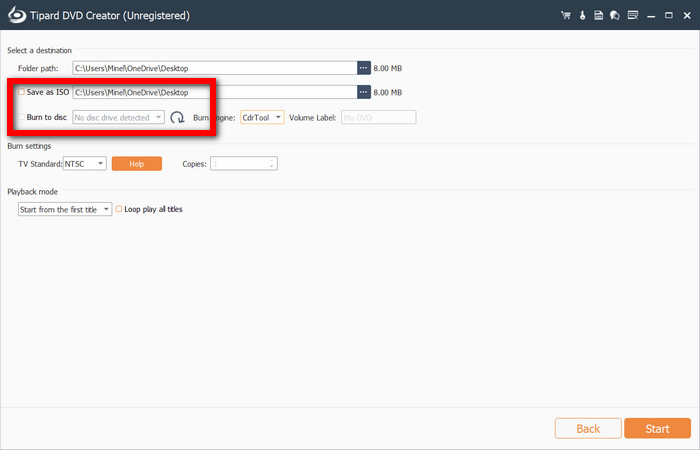Browse ISO save location with ellipsis button
This screenshot has width=700, height=450.
pyautogui.click(x=364, y=92)
